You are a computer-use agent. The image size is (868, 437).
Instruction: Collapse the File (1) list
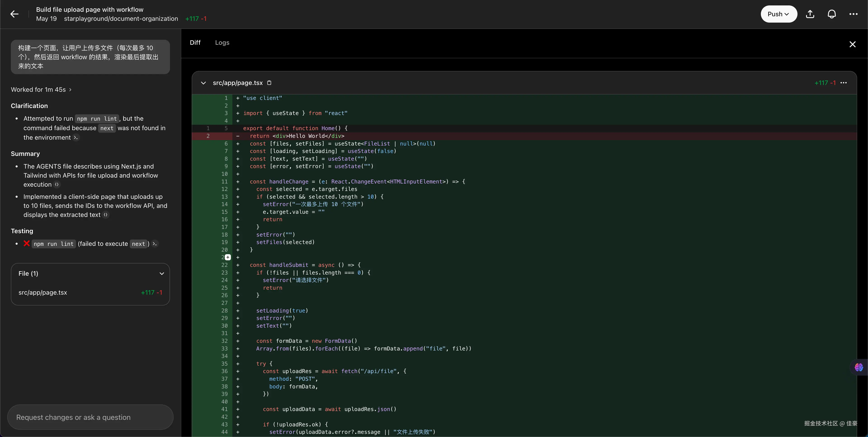coord(162,274)
